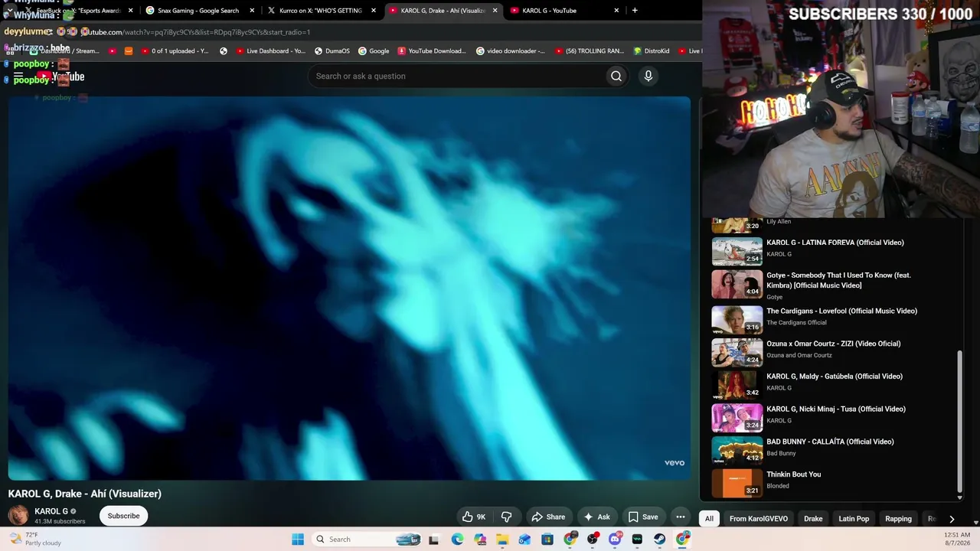
Task: Open the new tab plus button
Action: tap(635, 11)
